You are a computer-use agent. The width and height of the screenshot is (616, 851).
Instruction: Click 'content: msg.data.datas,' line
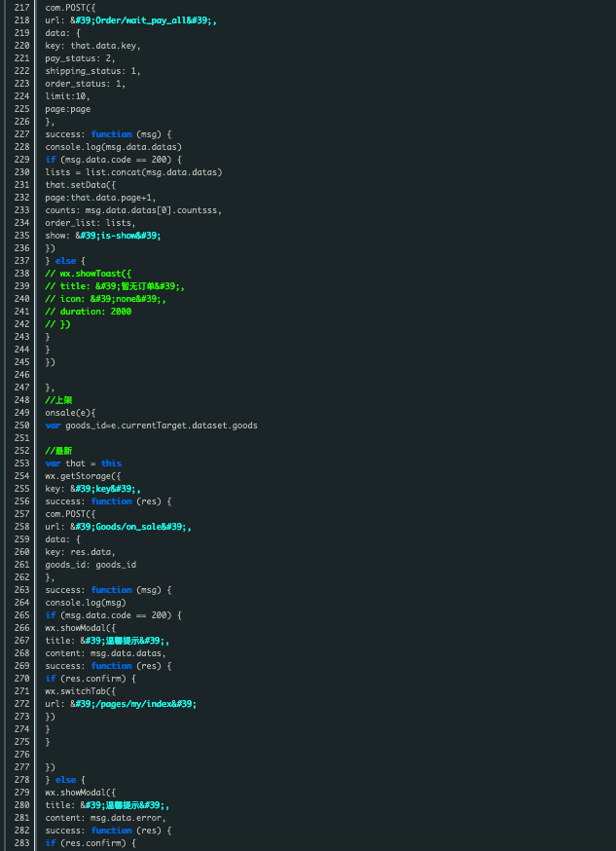106,653
